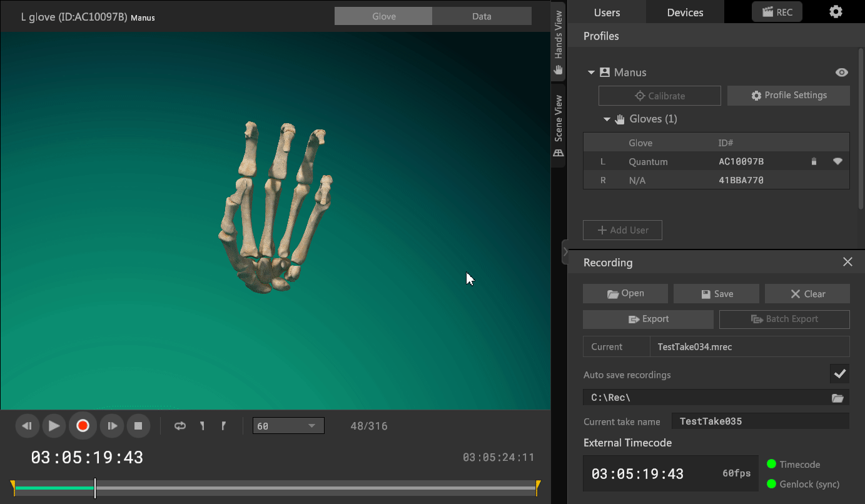Image resolution: width=865 pixels, height=504 pixels.
Task: Open the 60 frame rate dropdown
Action: coord(288,426)
